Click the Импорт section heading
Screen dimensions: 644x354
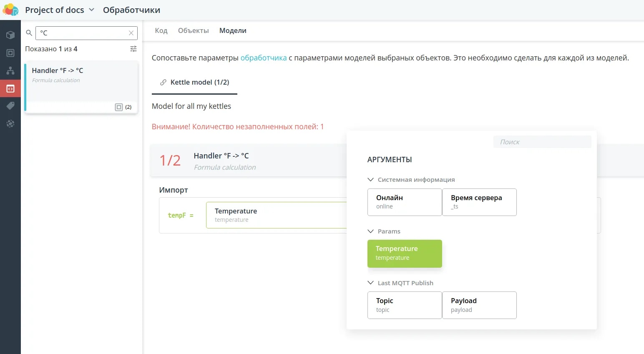pyautogui.click(x=174, y=190)
